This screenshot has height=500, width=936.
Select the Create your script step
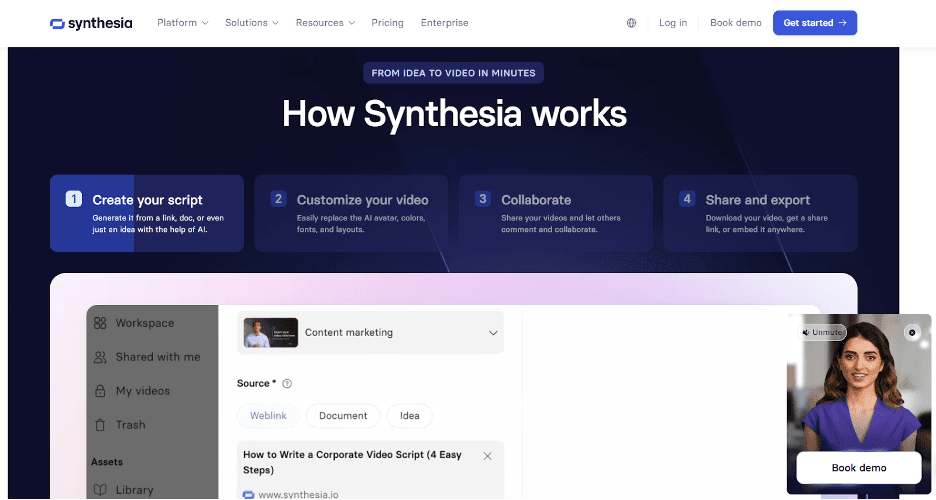[x=147, y=213]
